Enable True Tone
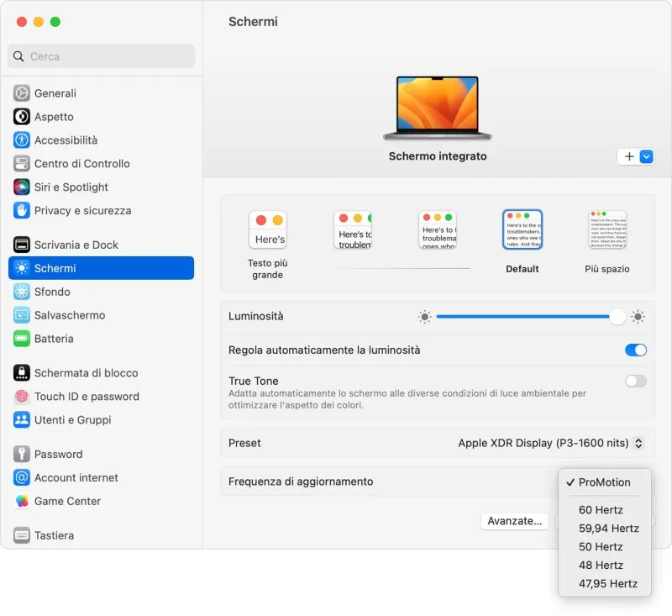The image size is (672, 616). click(635, 382)
